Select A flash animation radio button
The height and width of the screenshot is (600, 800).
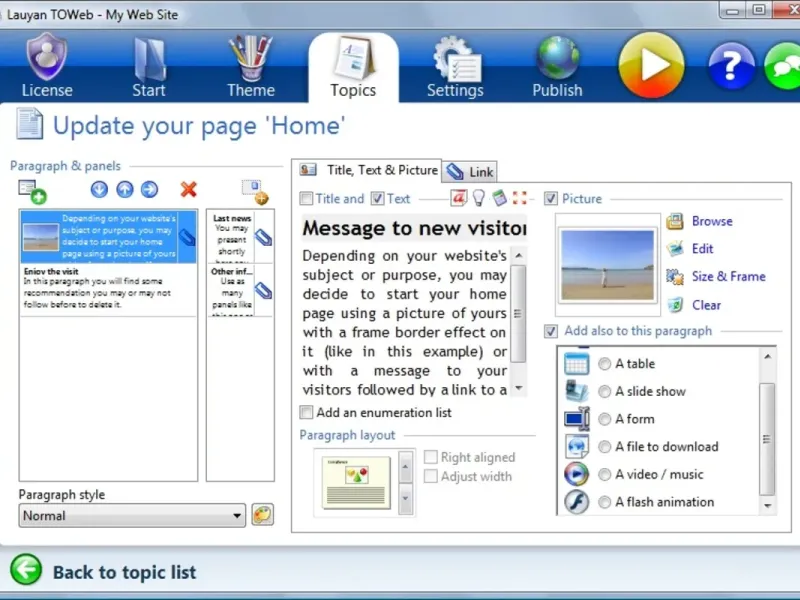[605, 502]
